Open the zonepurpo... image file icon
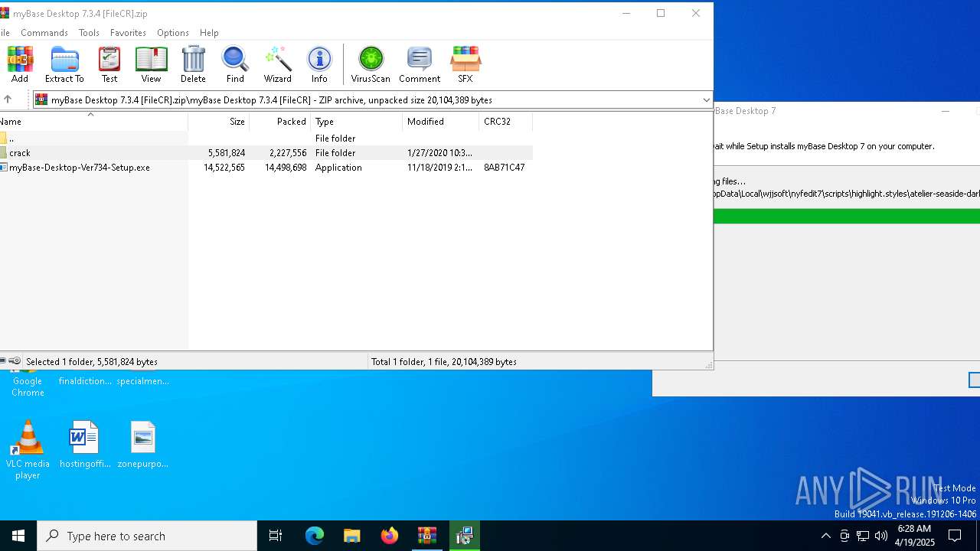 (142, 444)
